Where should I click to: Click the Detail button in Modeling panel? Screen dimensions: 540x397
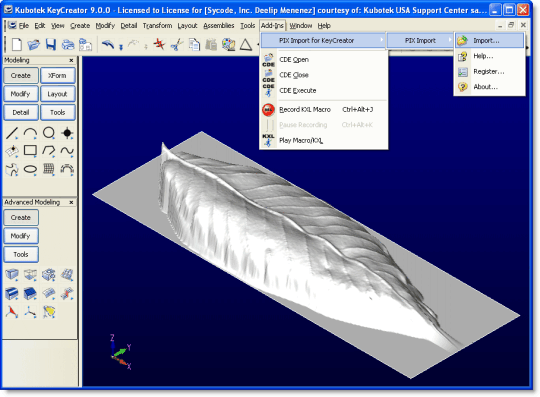21,112
